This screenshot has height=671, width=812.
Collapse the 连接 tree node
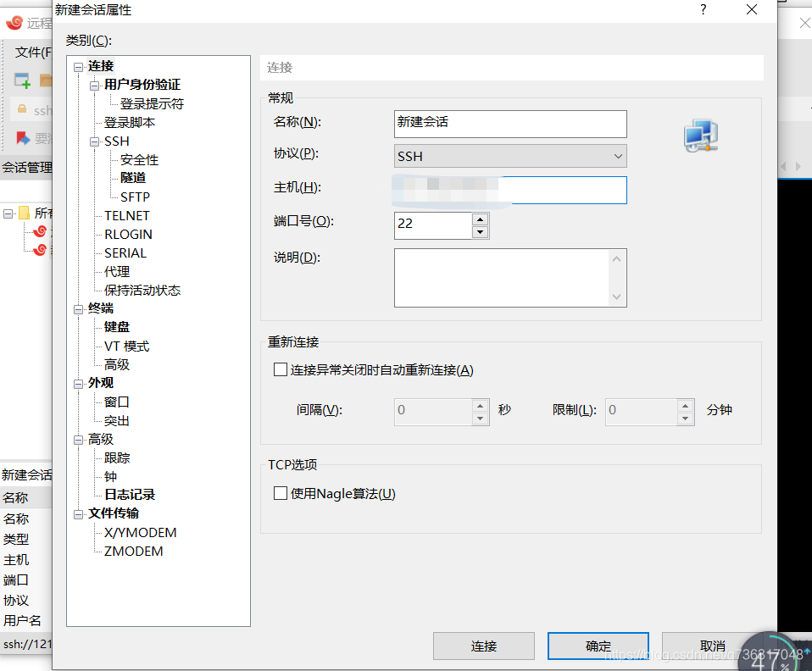[x=78, y=67]
